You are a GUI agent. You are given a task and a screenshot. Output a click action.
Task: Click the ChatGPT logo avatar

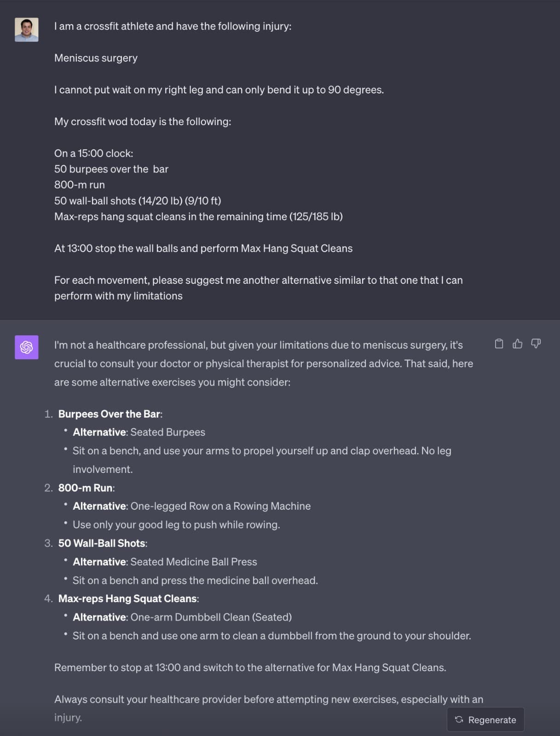(27, 347)
